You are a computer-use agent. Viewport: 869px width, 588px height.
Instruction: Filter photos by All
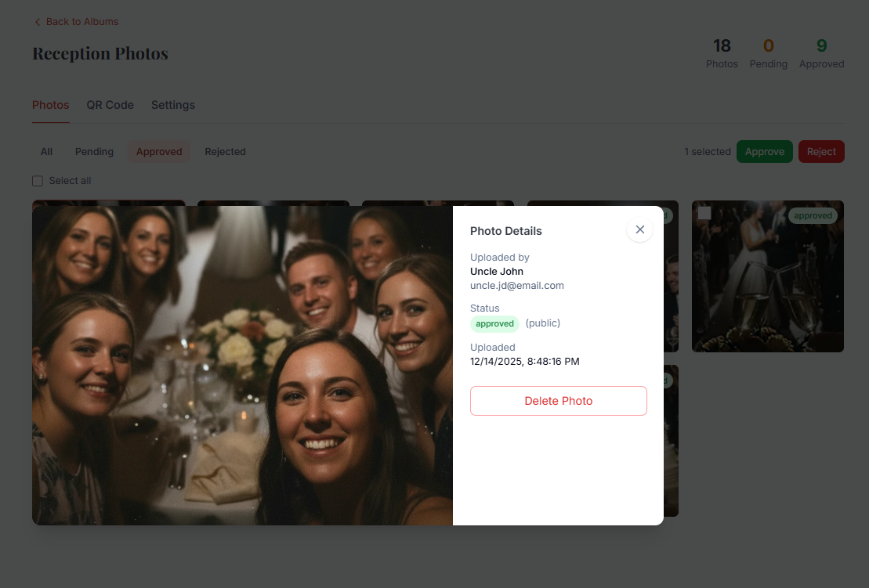click(46, 152)
